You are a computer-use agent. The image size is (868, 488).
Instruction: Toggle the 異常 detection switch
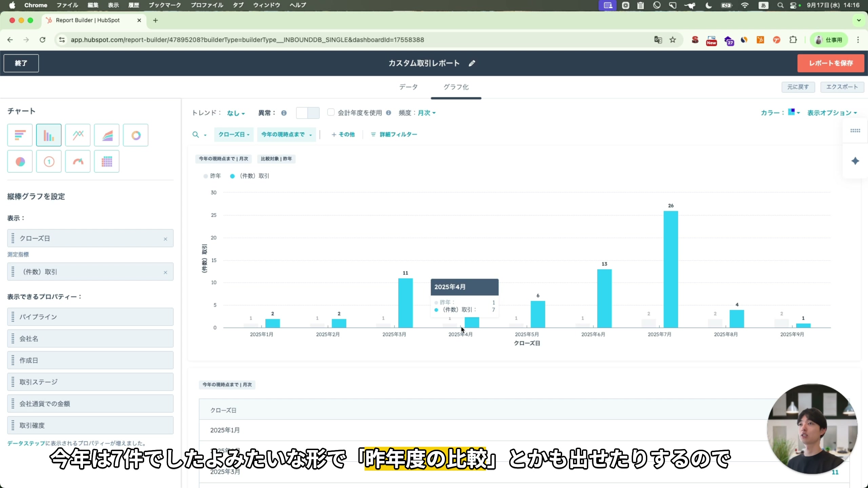[x=308, y=113]
